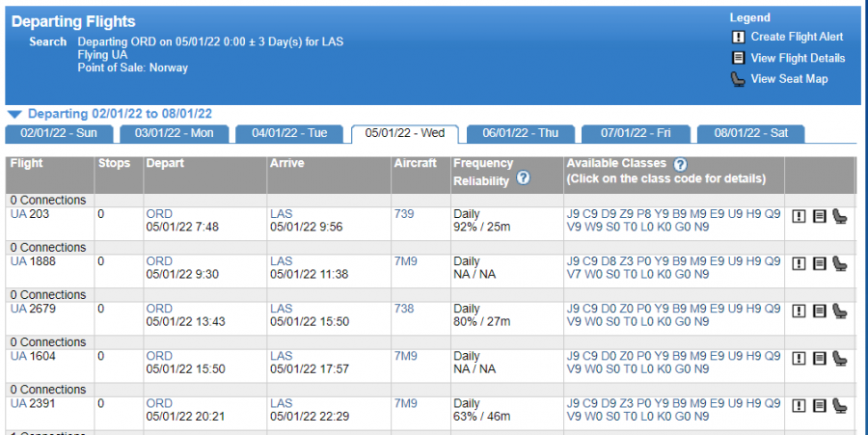Click the Frequency Reliability help icon
868x435 pixels.
(x=523, y=177)
